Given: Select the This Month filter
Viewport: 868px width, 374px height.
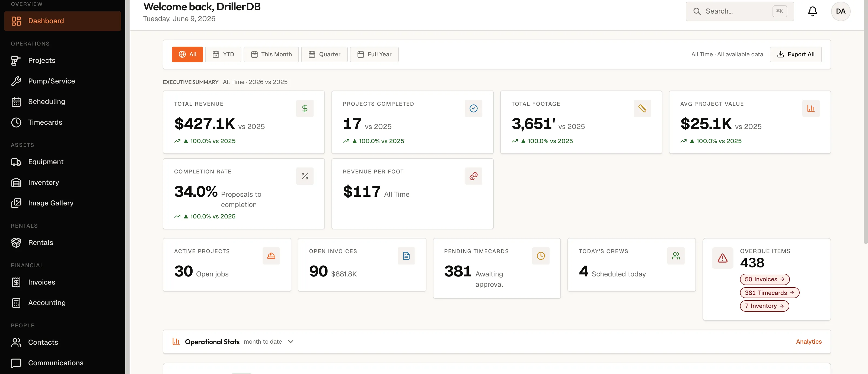Looking at the screenshot, I should 271,54.
